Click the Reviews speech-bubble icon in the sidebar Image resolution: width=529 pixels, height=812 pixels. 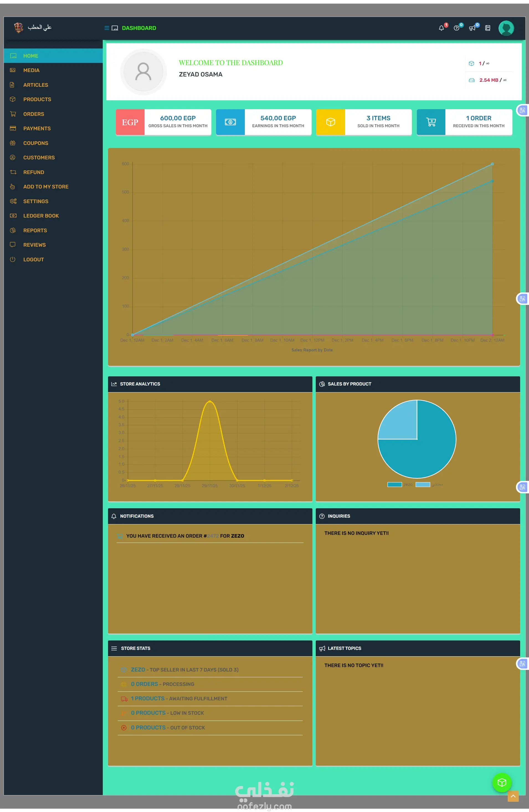[13, 245]
